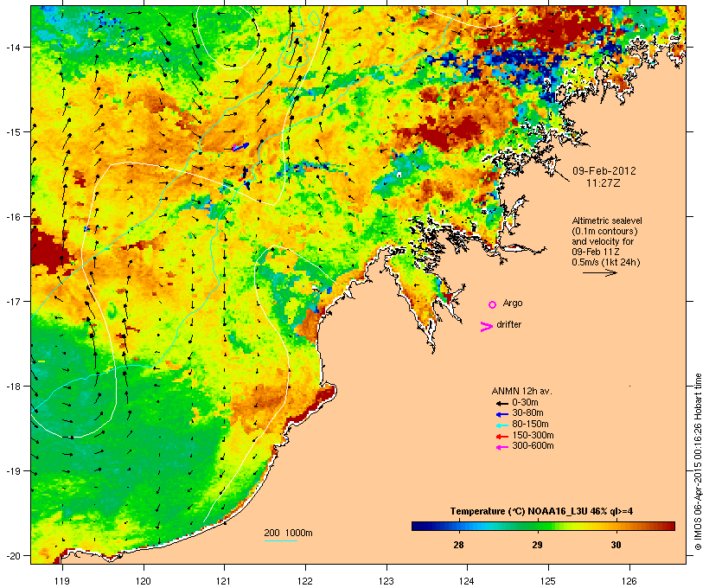Click the 119 longitude axis label
709x588 pixels.
click(62, 581)
